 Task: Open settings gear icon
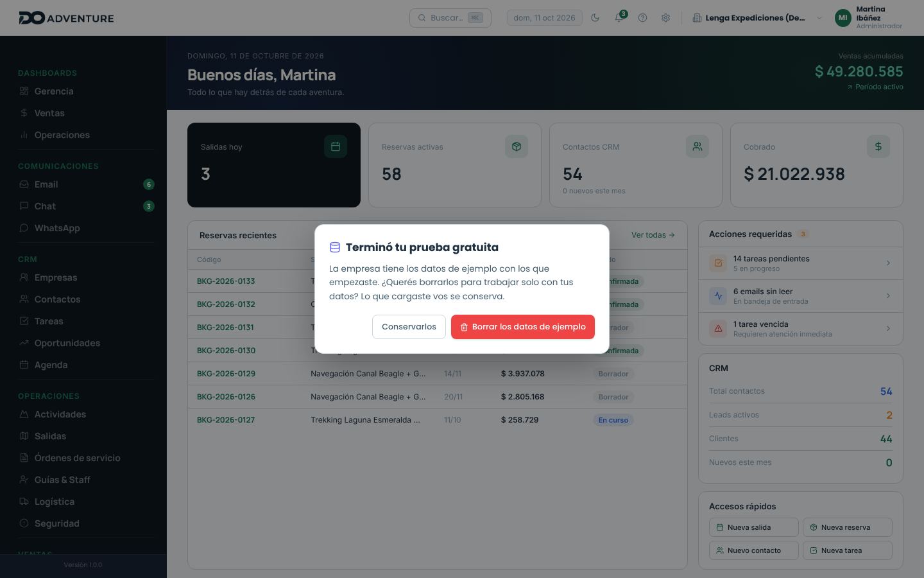point(665,18)
